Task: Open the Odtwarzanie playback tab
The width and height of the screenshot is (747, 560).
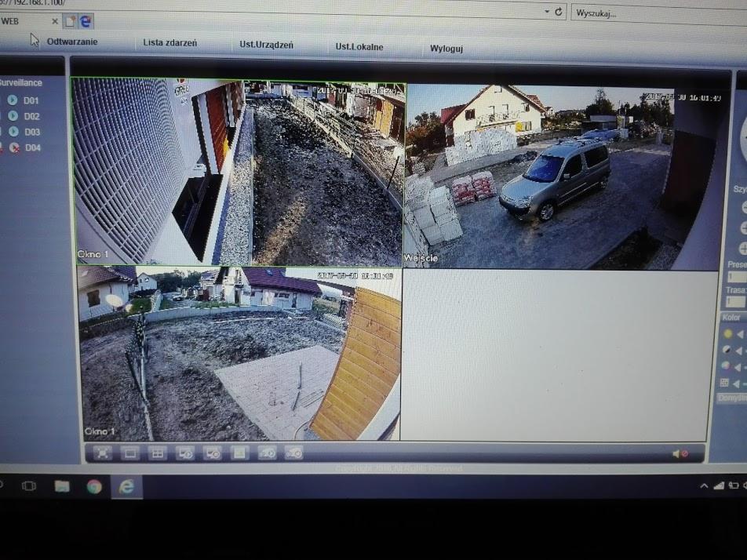Action: point(72,42)
